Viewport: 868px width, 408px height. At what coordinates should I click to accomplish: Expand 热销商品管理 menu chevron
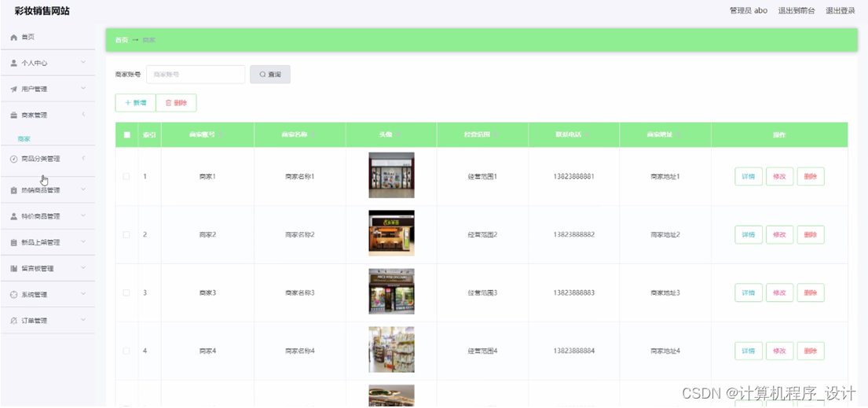(83, 189)
